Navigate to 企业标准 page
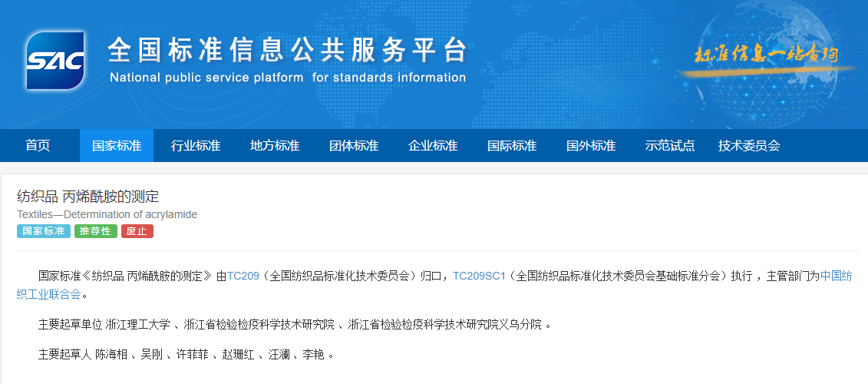The height and width of the screenshot is (384, 868). 433,146
